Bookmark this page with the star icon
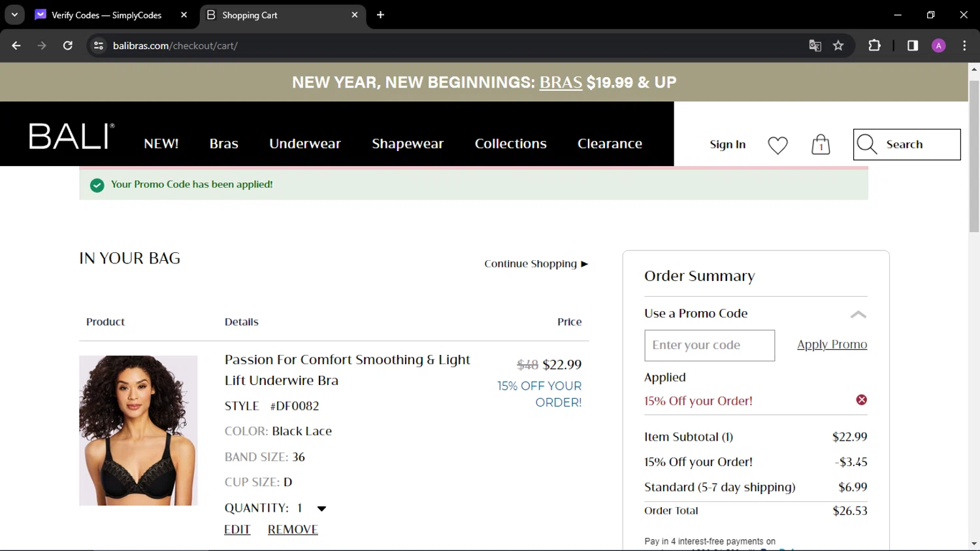This screenshot has width=980, height=551. [838, 46]
